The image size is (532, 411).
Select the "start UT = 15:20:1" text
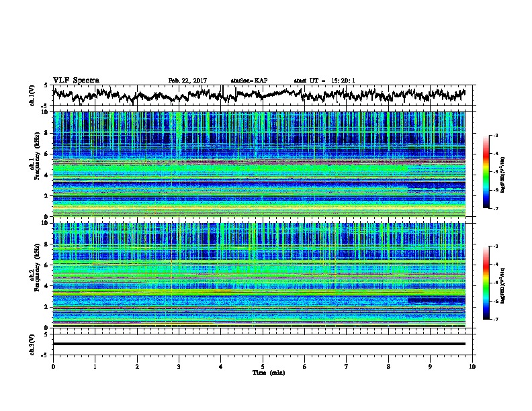click(324, 81)
